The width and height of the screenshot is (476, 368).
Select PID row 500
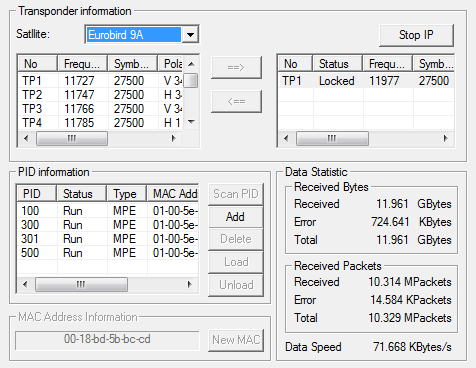[108, 253]
